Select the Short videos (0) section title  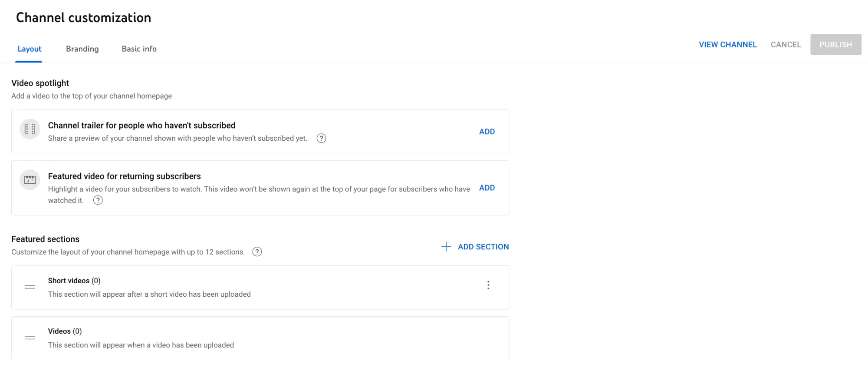pyautogui.click(x=74, y=281)
